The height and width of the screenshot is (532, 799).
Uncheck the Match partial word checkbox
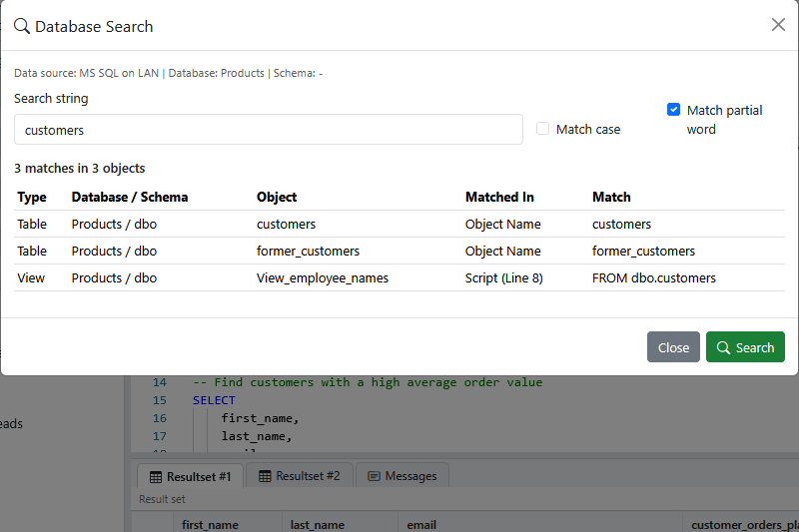(673, 110)
